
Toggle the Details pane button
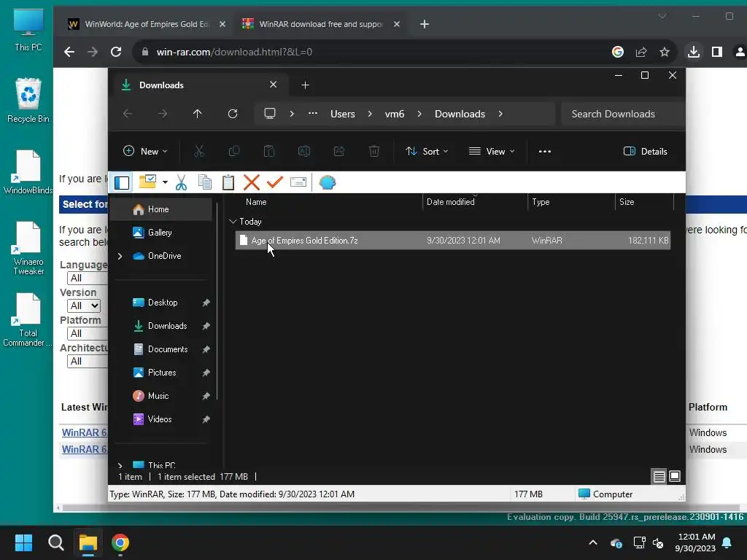click(645, 152)
